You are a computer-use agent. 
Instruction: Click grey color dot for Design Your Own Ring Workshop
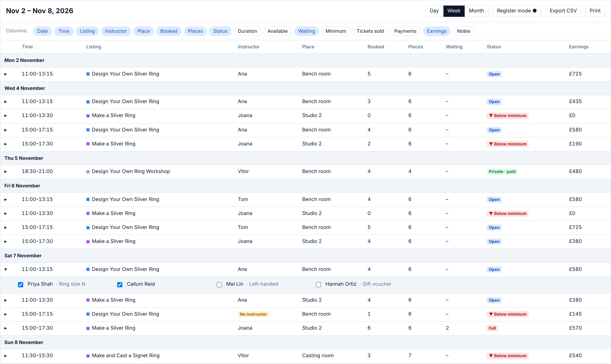88,172
